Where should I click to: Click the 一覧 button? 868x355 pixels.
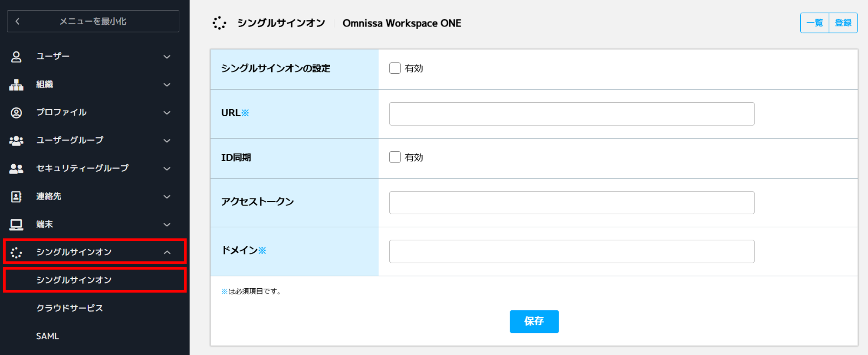pos(815,23)
